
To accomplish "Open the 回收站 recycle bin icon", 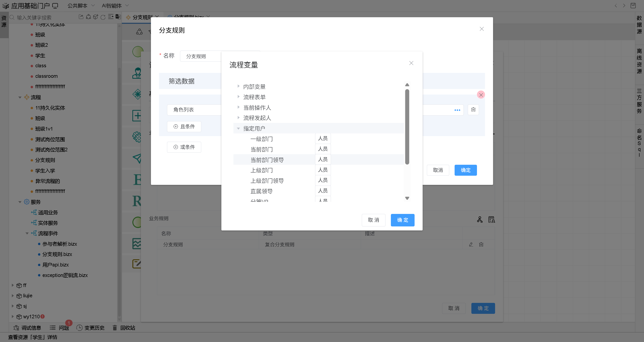I will [115, 327].
